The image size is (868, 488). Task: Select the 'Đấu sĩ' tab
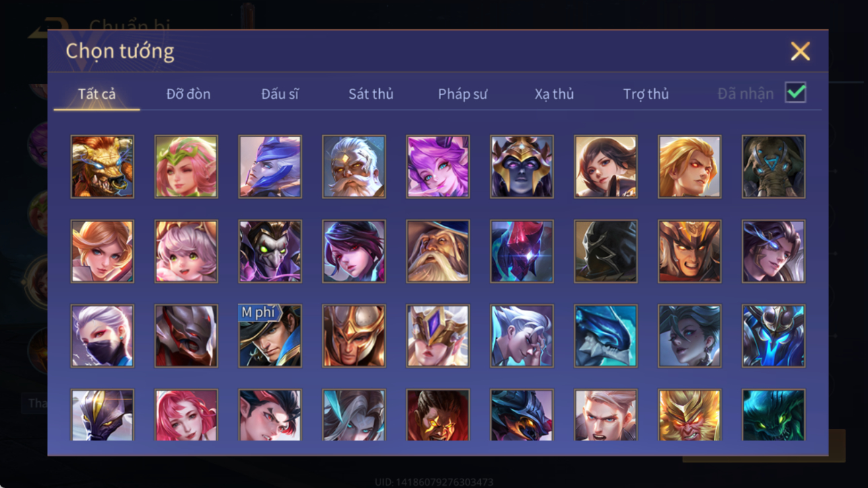click(x=280, y=94)
